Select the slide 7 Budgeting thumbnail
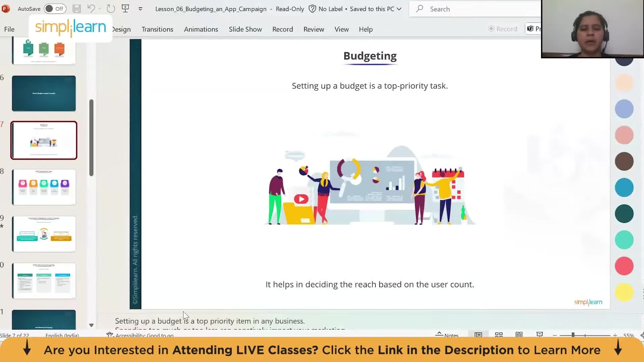This screenshot has height=362, width=644. pos(44,140)
